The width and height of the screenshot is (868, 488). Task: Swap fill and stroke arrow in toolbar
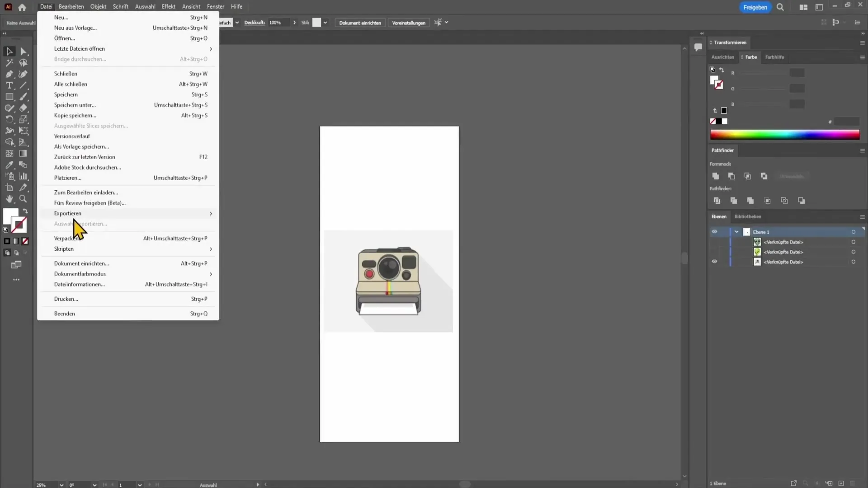click(x=26, y=211)
